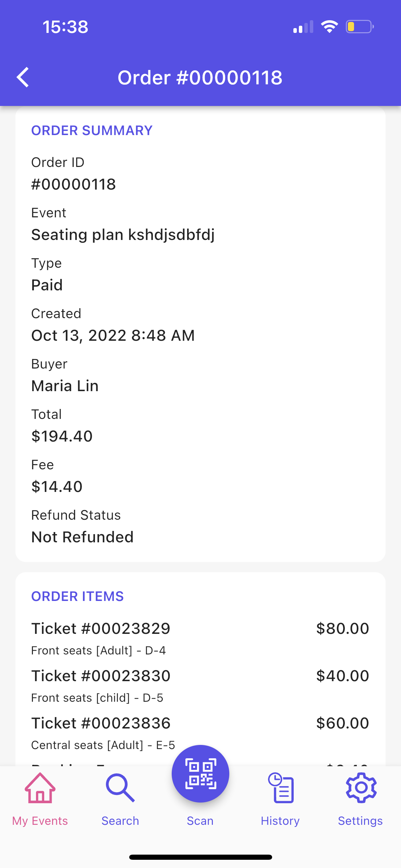The height and width of the screenshot is (868, 401).
Task: Open the Settings gear icon
Action: tap(361, 788)
